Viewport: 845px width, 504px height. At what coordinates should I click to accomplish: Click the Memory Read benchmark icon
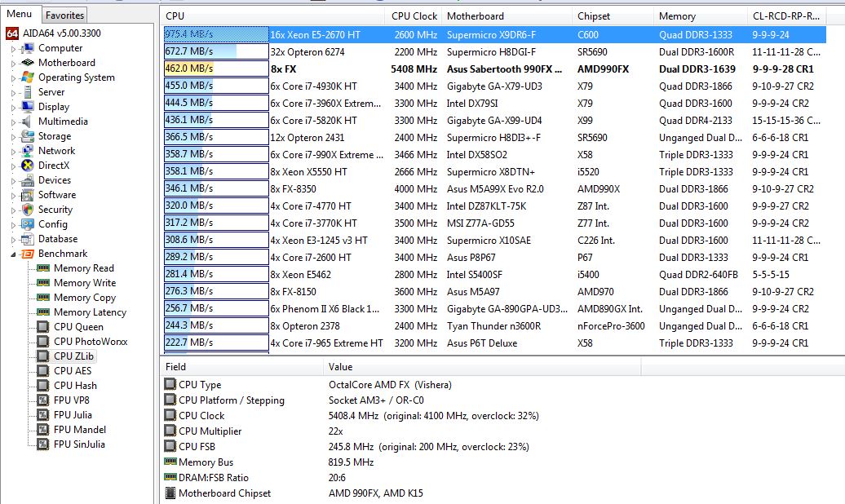(43, 268)
